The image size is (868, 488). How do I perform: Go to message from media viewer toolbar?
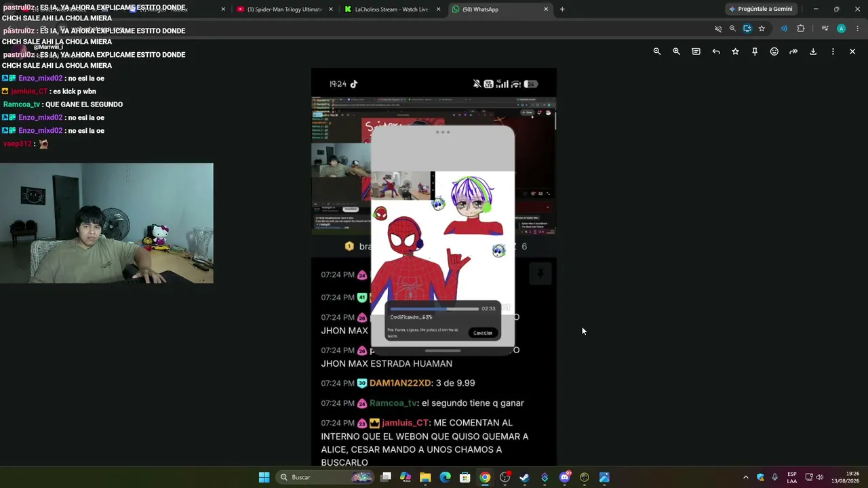click(x=696, y=52)
